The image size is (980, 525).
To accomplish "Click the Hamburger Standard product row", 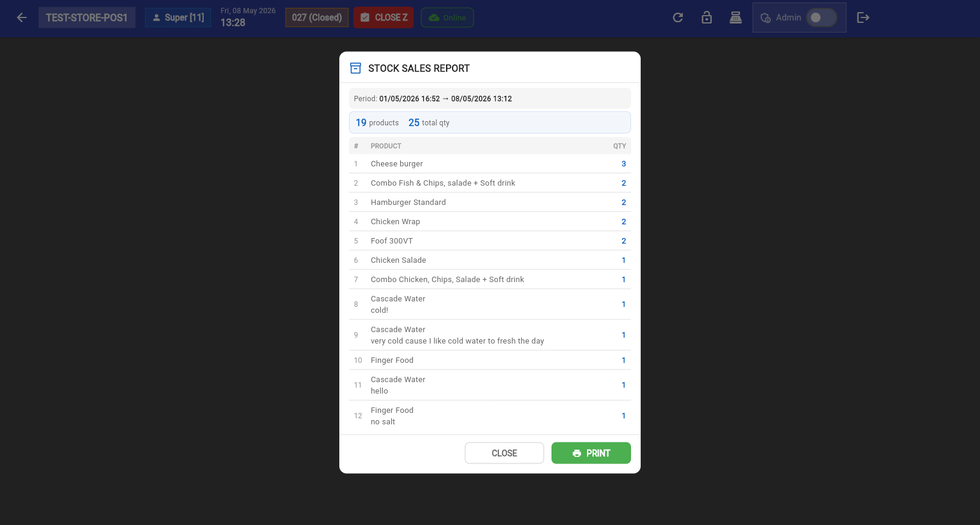I will (x=490, y=203).
